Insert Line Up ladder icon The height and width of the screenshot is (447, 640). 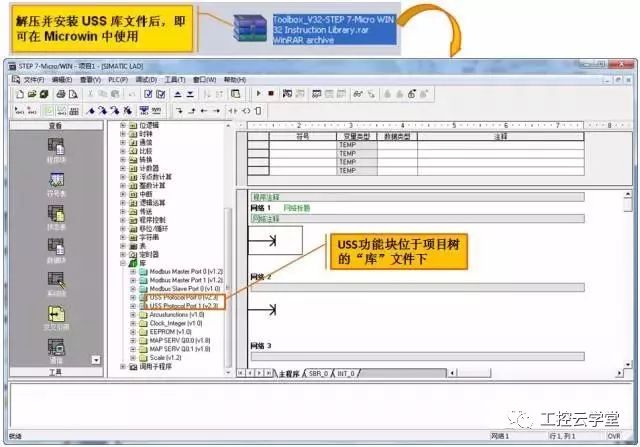click(x=191, y=111)
